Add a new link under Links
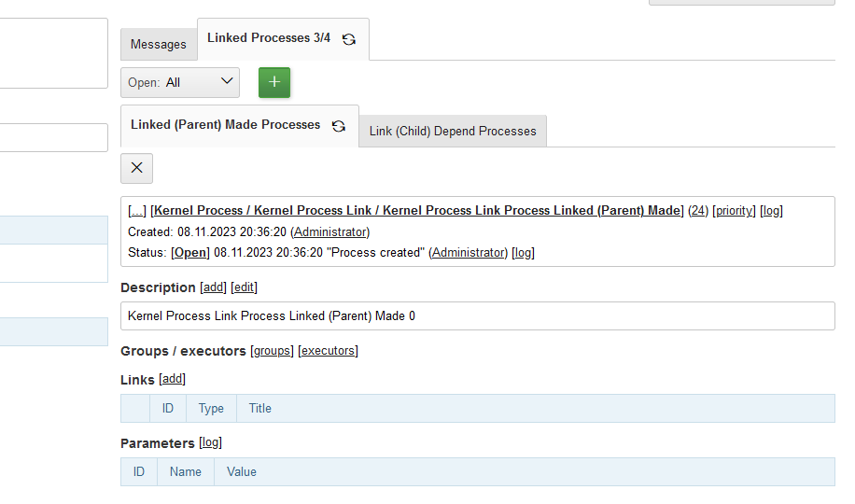The image size is (855, 504). pyautogui.click(x=173, y=379)
